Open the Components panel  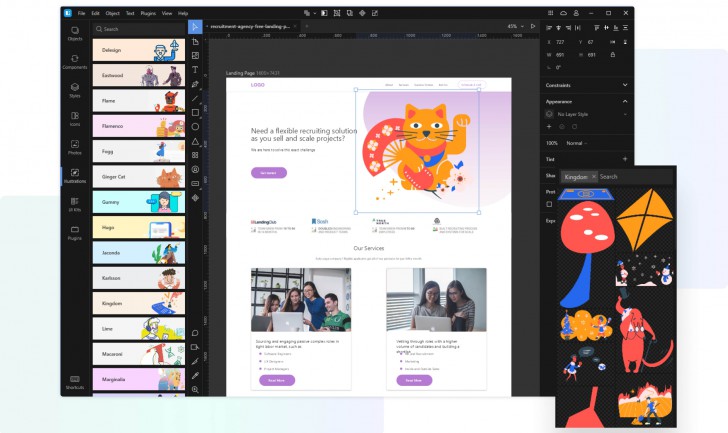pyautogui.click(x=75, y=62)
